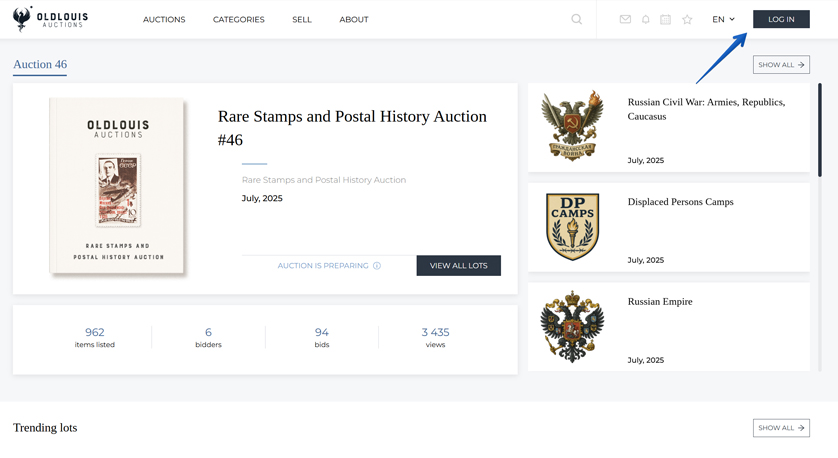Image resolution: width=838 pixels, height=458 pixels.
Task: Click the search magnifier icon
Action: pos(576,19)
